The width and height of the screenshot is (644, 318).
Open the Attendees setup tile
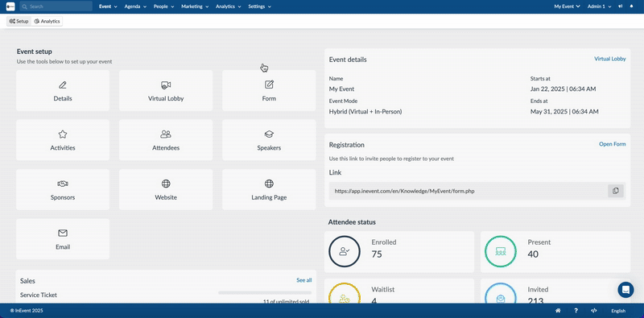(x=166, y=140)
